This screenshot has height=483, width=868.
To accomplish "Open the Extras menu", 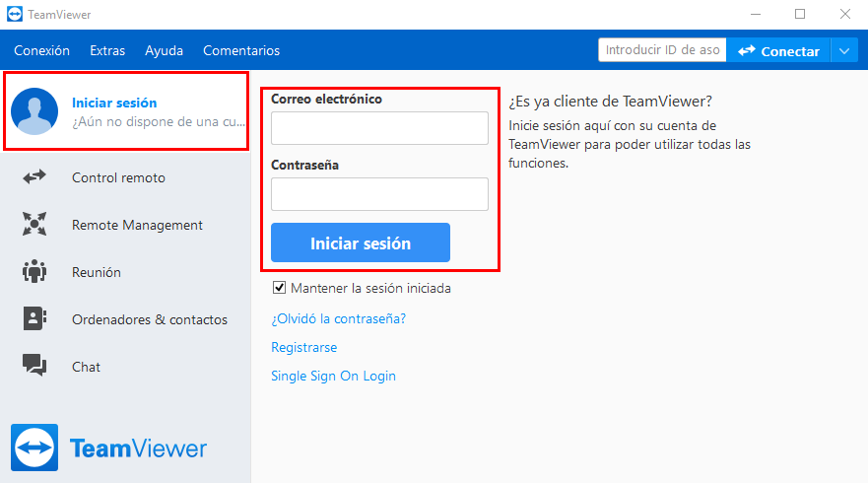I will 107,50.
